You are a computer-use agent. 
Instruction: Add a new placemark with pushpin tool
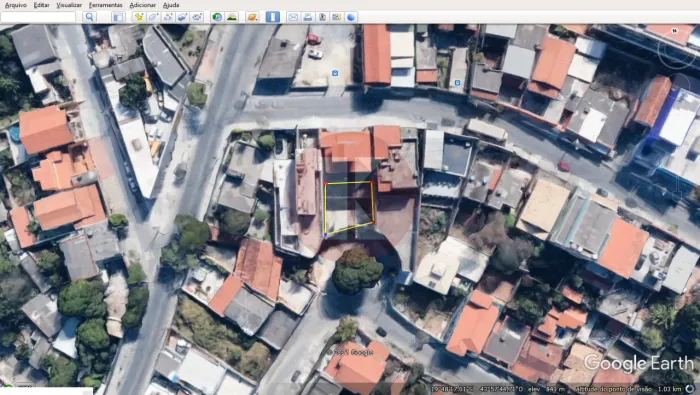point(139,17)
